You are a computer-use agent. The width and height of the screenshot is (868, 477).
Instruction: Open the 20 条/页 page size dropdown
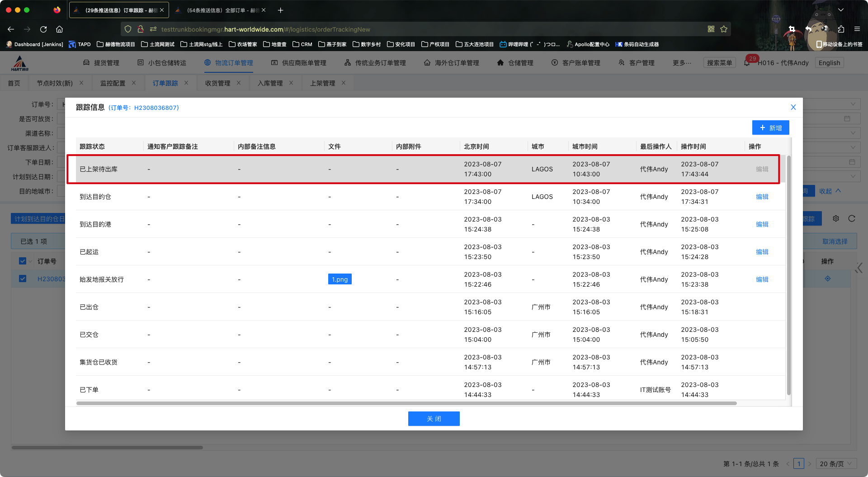point(836,463)
